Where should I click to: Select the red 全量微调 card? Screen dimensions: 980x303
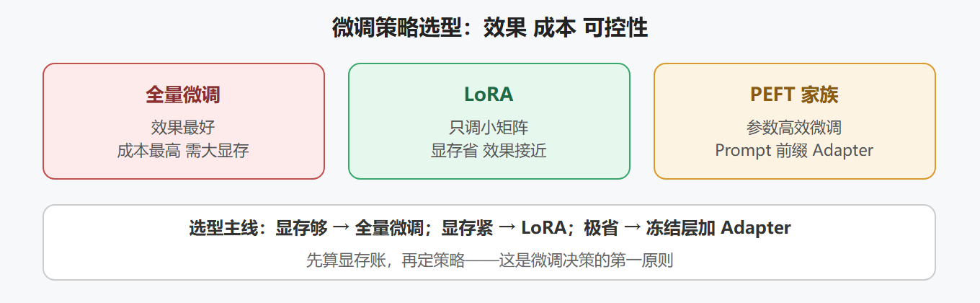point(184,121)
